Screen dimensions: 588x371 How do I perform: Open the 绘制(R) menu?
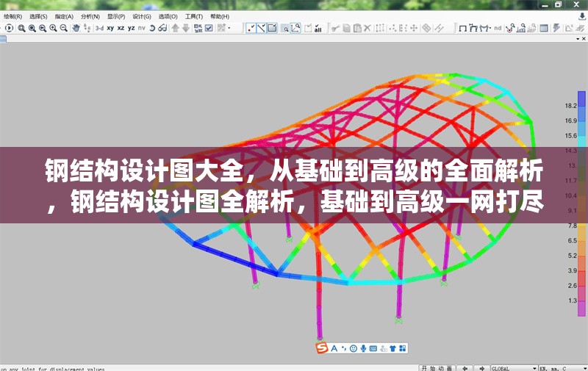click(x=13, y=16)
